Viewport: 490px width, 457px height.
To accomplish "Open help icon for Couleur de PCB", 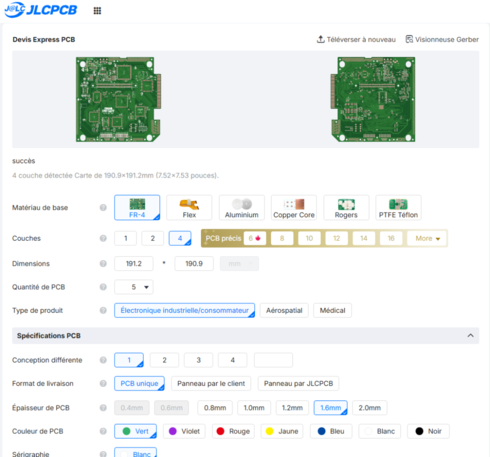I will (103, 431).
